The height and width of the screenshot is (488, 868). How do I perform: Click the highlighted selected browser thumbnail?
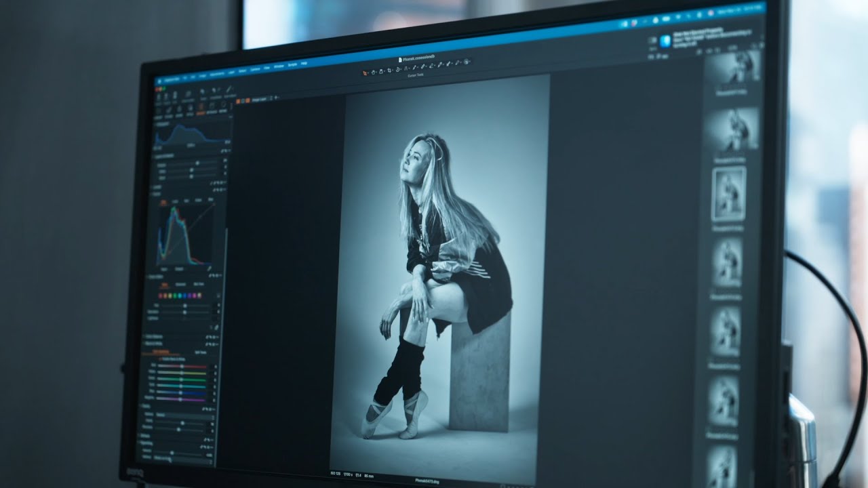point(729,193)
